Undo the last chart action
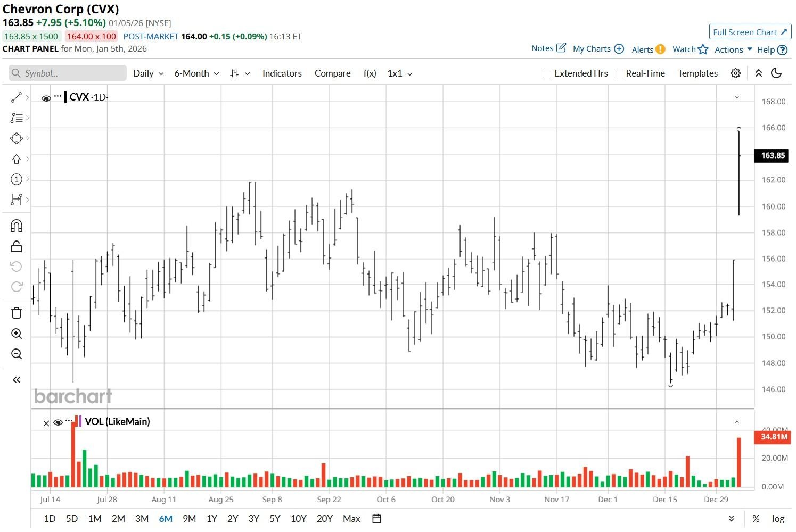This screenshot has height=532, width=796. [x=17, y=267]
